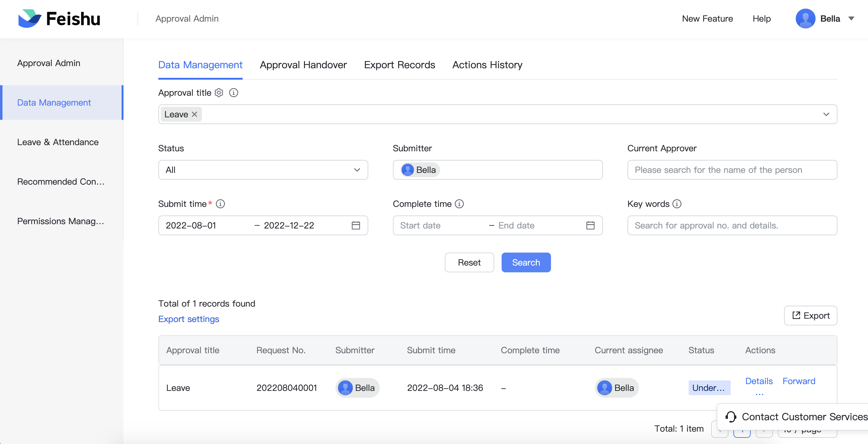Switch to the Export Records tab
The height and width of the screenshot is (444, 868).
pyautogui.click(x=399, y=65)
